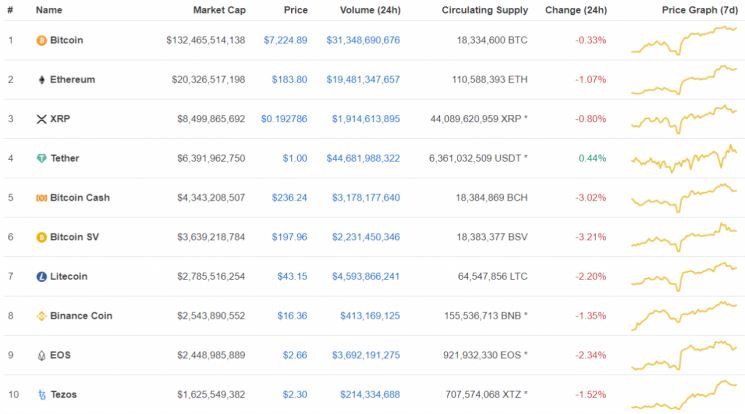Click Bitcoin Cash volume $3,178,177,640

pyautogui.click(x=366, y=198)
